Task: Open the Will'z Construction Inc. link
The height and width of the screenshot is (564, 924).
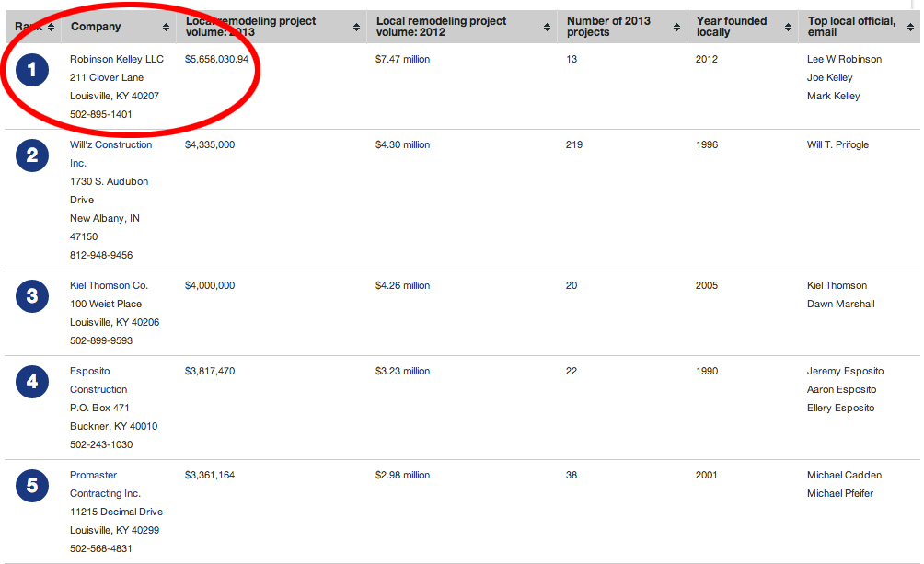Action: [x=110, y=145]
